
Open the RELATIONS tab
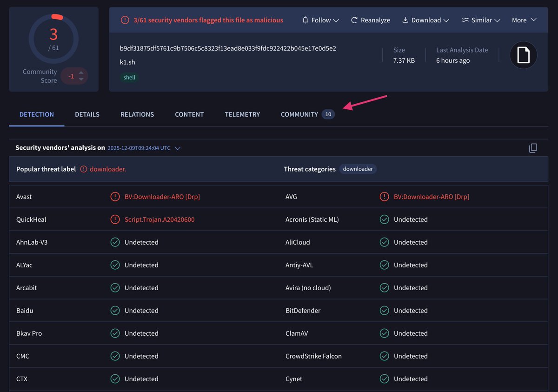tap(137, 114)
